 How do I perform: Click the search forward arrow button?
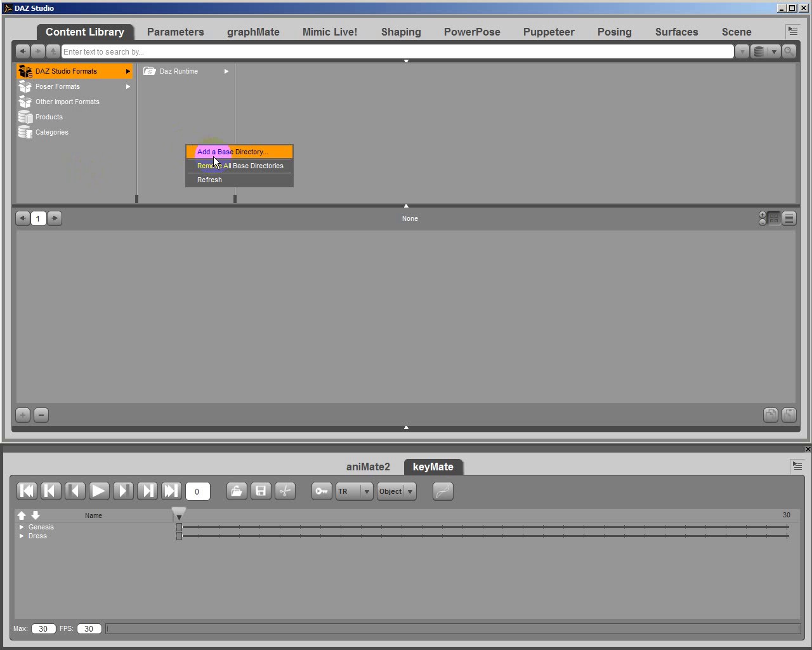point(38,51)
